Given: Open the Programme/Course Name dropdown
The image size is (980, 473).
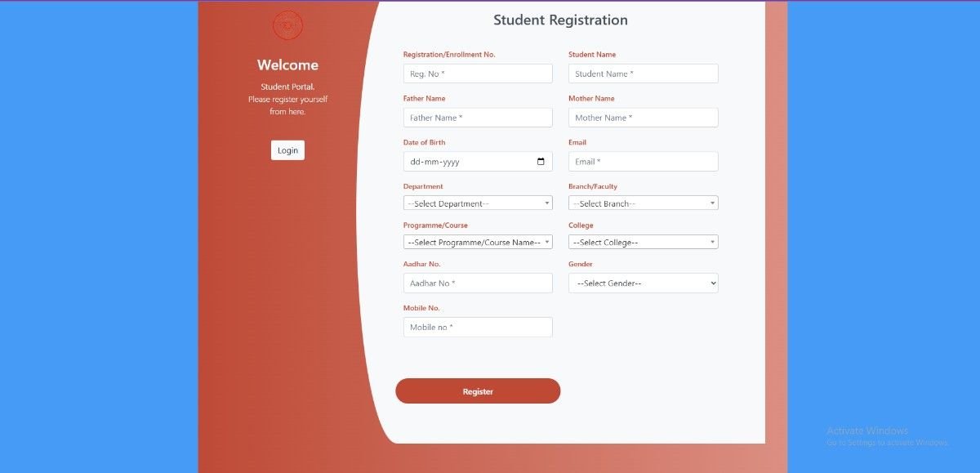Looking at the screenshot, I should pos(478,243).
